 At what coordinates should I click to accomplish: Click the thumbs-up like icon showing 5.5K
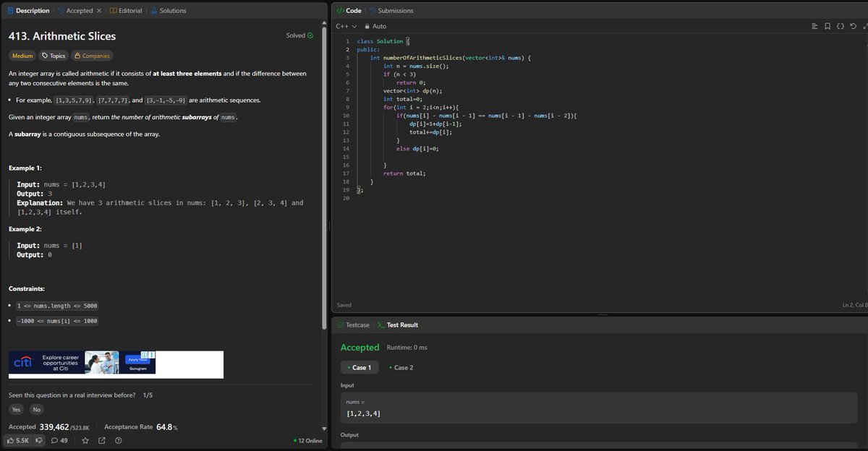10,440
